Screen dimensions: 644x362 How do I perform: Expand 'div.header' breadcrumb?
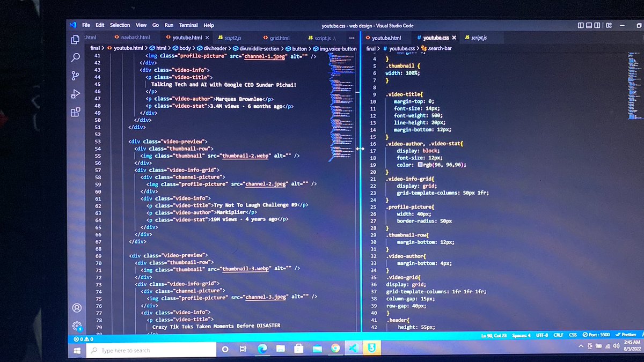(x=215, y=48)
